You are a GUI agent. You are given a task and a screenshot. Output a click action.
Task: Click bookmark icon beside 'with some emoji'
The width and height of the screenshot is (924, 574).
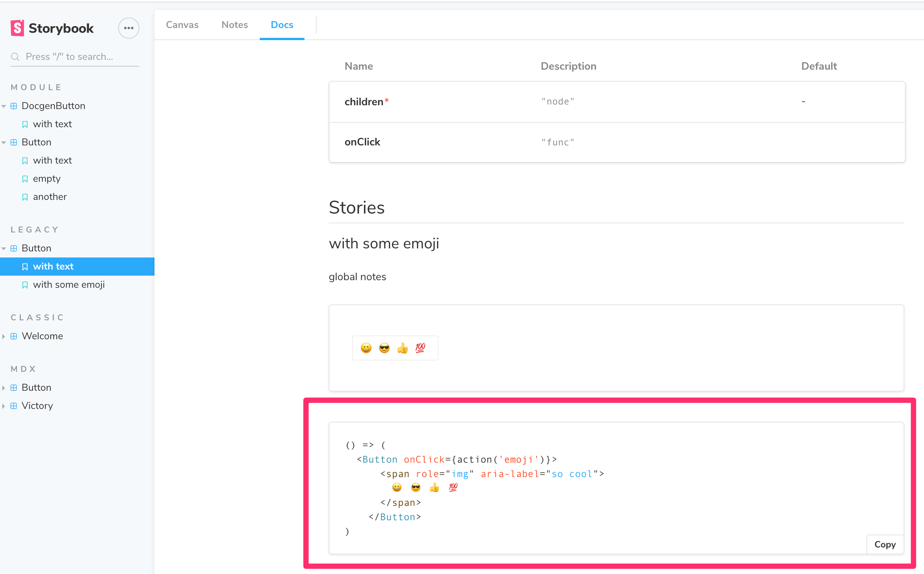pos(25,285)
